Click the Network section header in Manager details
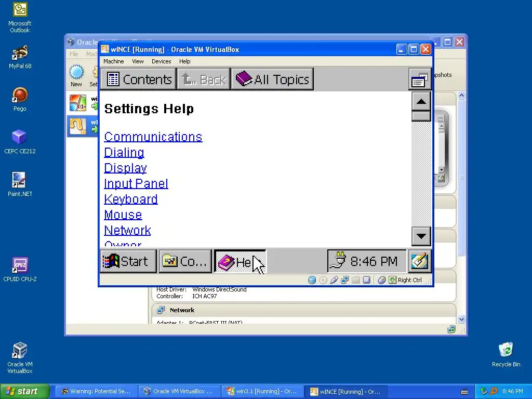This screenshot has width=532, height=399. [303, 310]
